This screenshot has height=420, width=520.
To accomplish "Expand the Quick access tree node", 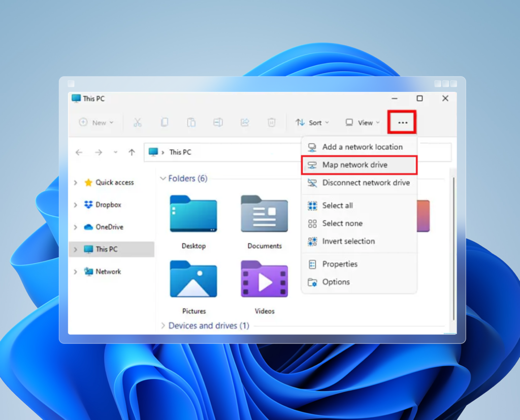I will pyautogui.click(x=76, y=183).
